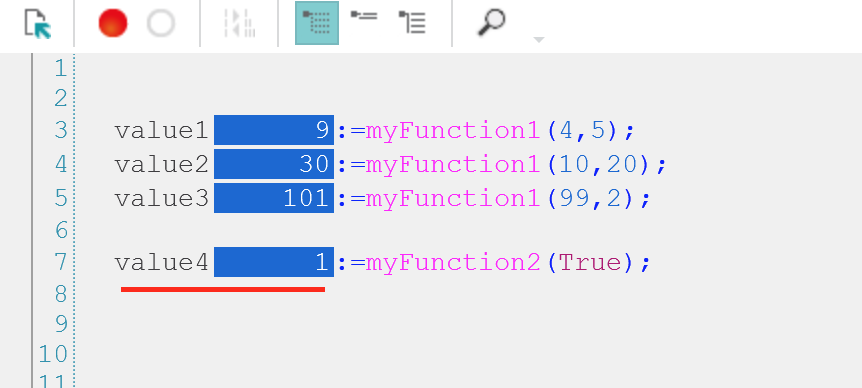
Task: Toggle the highlighted teal tree-view button
Action: [x=317, y=23]
